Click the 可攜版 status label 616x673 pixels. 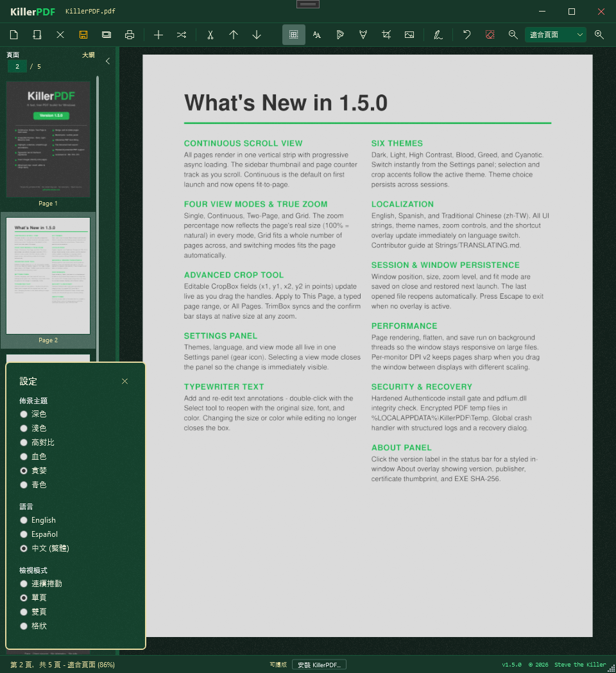click(278, 665)
